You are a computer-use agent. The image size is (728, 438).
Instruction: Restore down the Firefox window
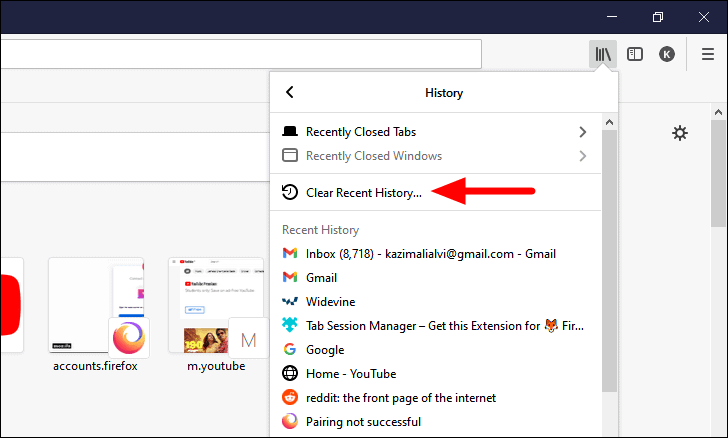point(657,17)
